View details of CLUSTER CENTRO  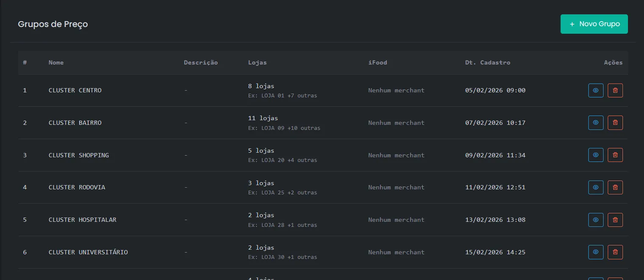[x=596, y=90]
